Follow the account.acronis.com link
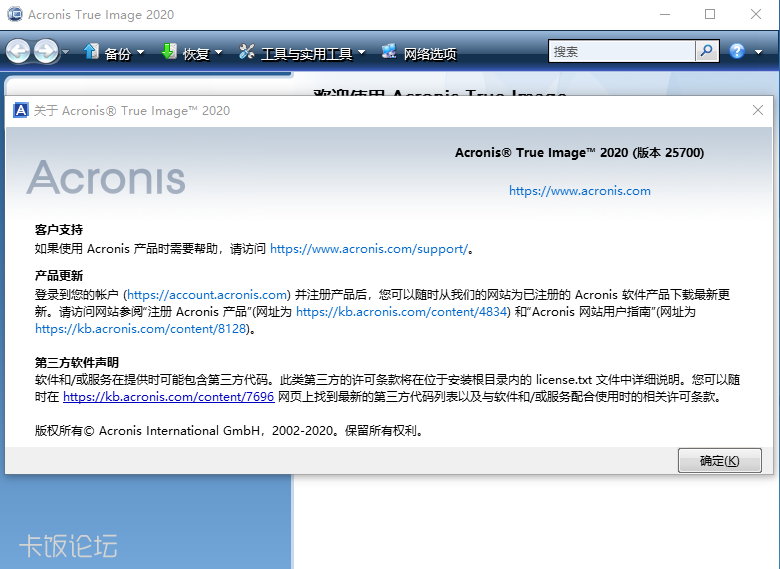The height and width of the screenshot is (569, 780). 207,295
